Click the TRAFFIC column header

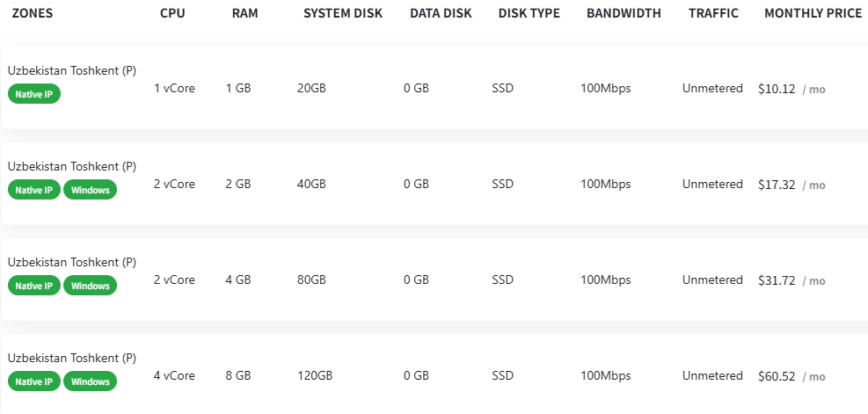tap(713, 14)
